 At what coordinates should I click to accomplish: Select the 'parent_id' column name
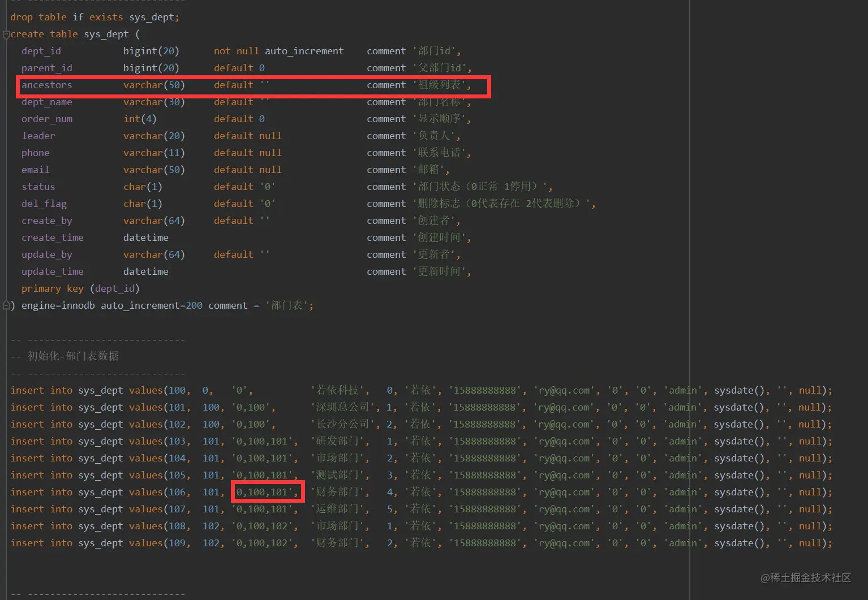click(x=47, y=68)
